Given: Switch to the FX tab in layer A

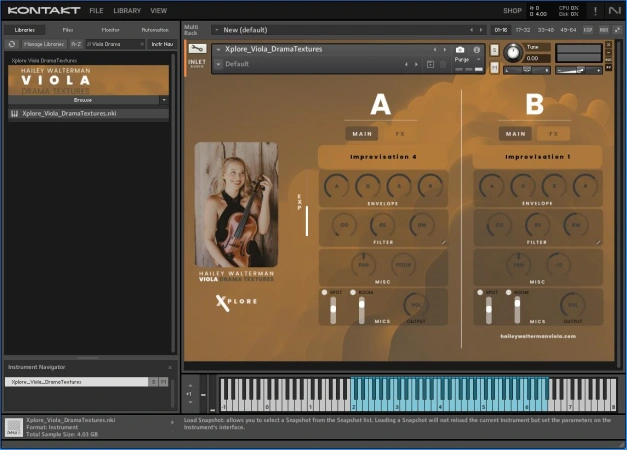Looking at the screenshot, I should (399, 133).
